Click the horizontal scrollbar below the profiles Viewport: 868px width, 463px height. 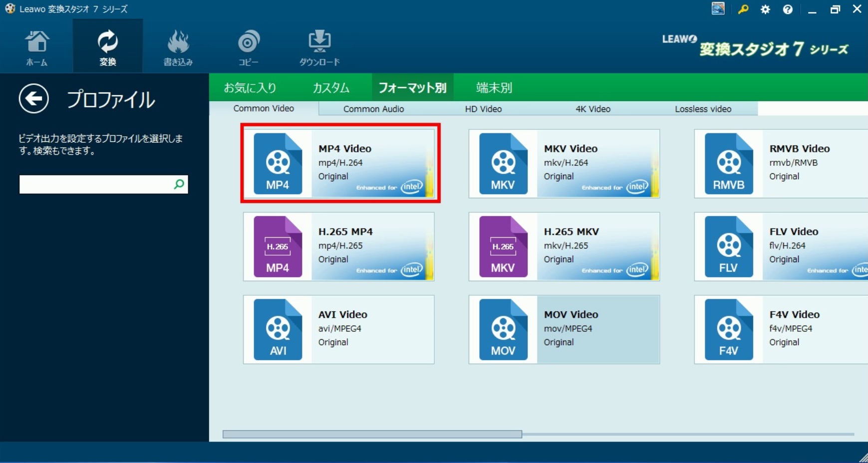(x=372, y=434)
